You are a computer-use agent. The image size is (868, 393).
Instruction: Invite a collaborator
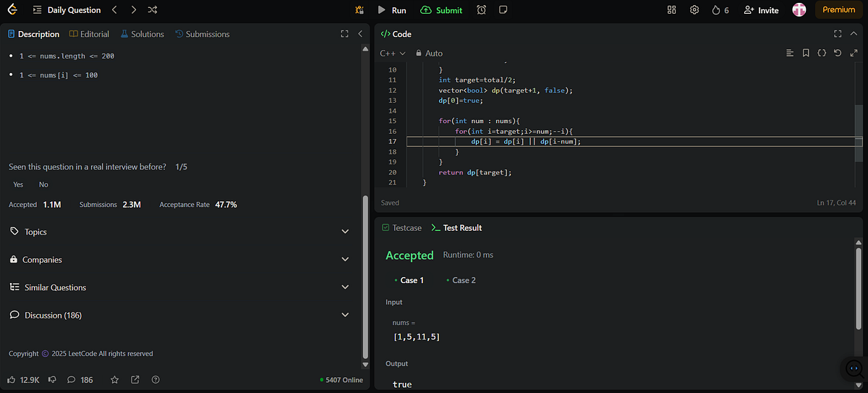(761, 10)
